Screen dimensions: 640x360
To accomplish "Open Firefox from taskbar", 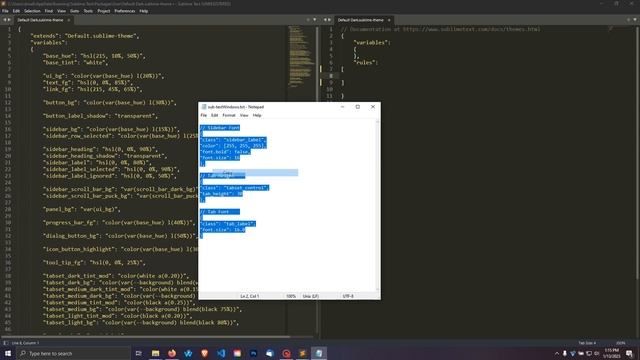I will [x=172, y=353].
